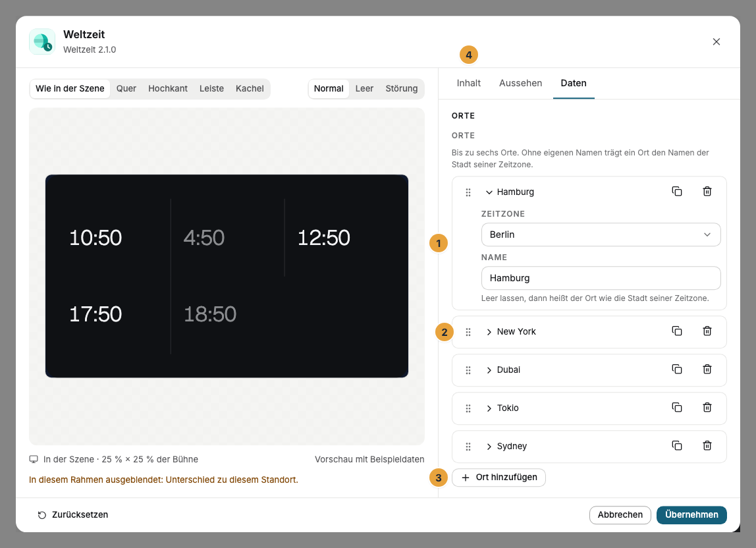Viewport: 756px width, 548px height.
Task: Duplicate the Sydney location
Action: tap(677, 445)
